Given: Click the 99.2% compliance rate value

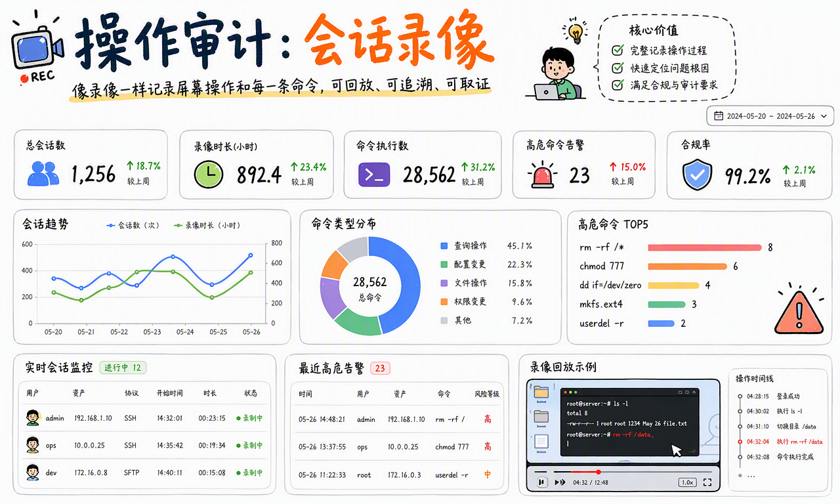Looking at the screenshot, I should click(x=747, y=176).
